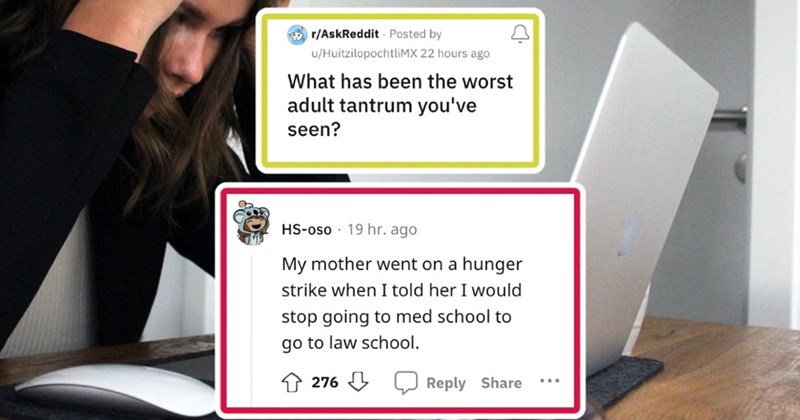Visit the r/AskReddit community link
The height and width of the screenshot is (420, 800).
[345, 34]
